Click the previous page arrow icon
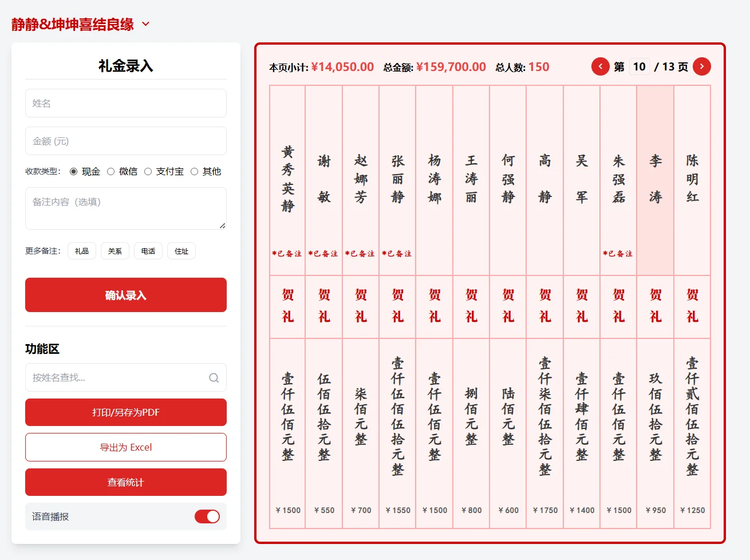This screenshot has height=560, width=750. click(600, 66)
